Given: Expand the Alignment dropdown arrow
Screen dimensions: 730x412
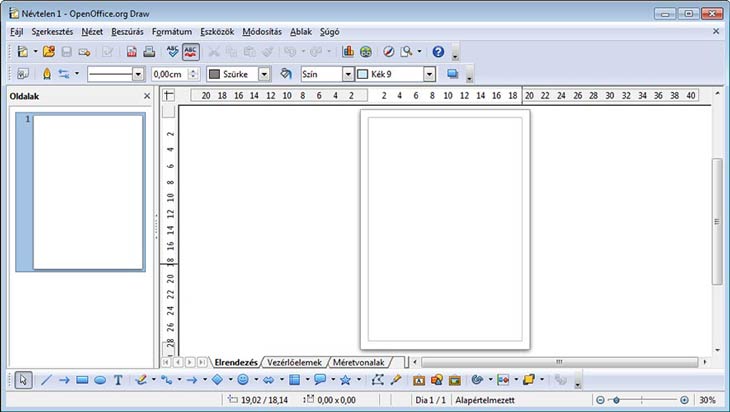Looking at the screenshot, I should [x=516, y=380].
